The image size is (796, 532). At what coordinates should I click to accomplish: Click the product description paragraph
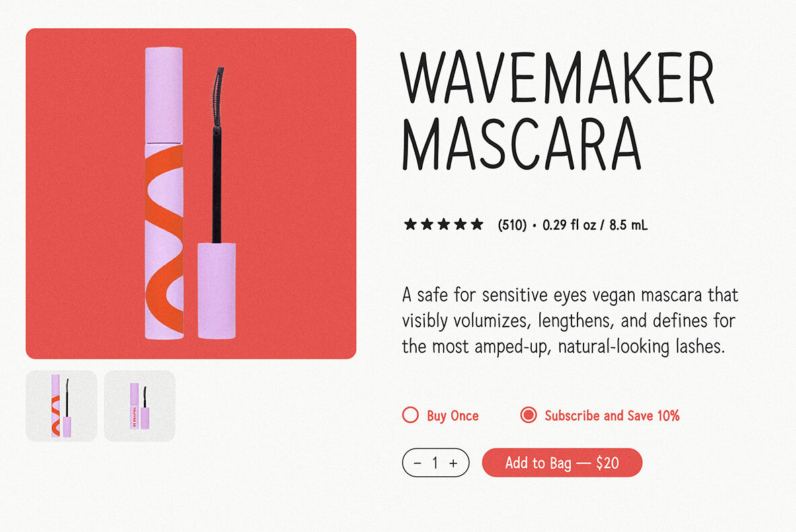pos(570,321)
